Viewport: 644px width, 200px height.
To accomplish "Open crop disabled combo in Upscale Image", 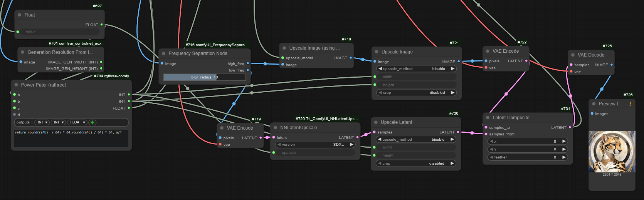I will tap(416, 93).
